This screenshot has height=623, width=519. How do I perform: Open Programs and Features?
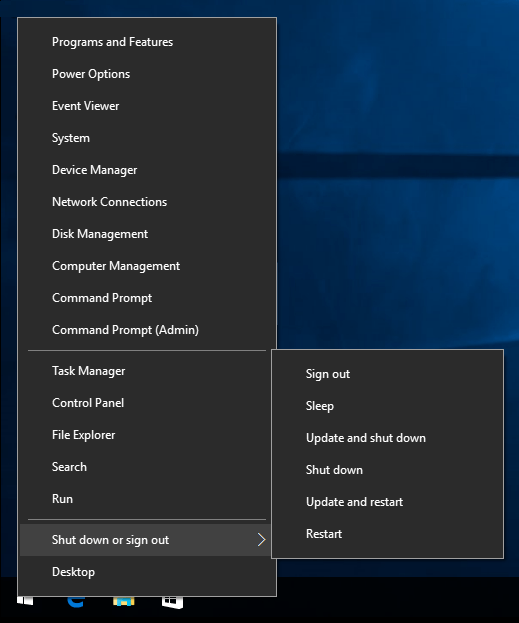tap(147, 42)
